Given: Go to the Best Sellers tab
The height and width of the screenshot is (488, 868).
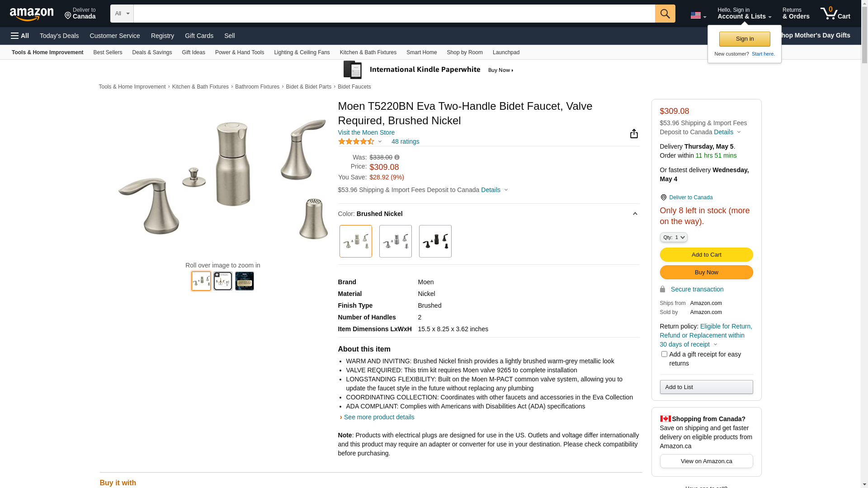Looking at the screenshot, I should tap(108, 52).
